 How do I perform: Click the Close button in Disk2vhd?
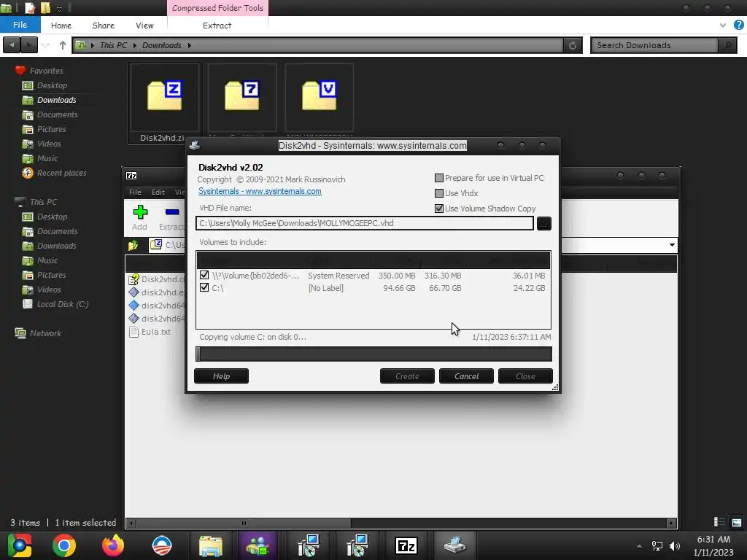point(525,376)
